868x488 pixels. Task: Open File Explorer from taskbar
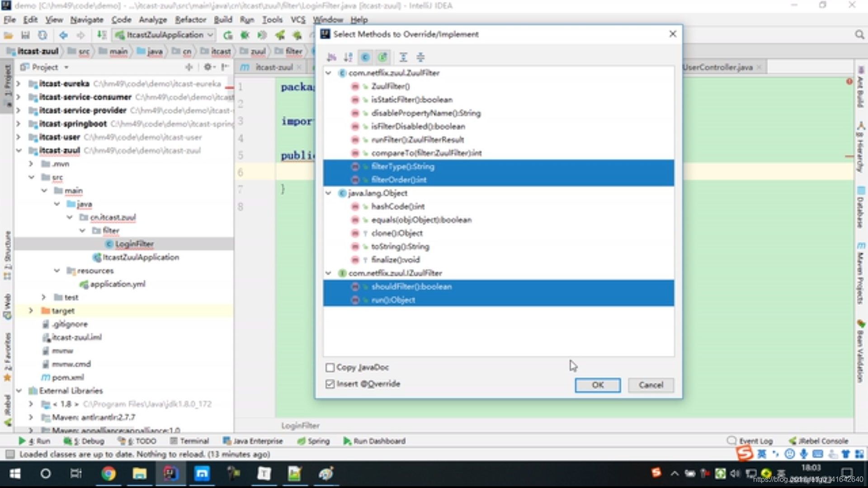point(139,474)
